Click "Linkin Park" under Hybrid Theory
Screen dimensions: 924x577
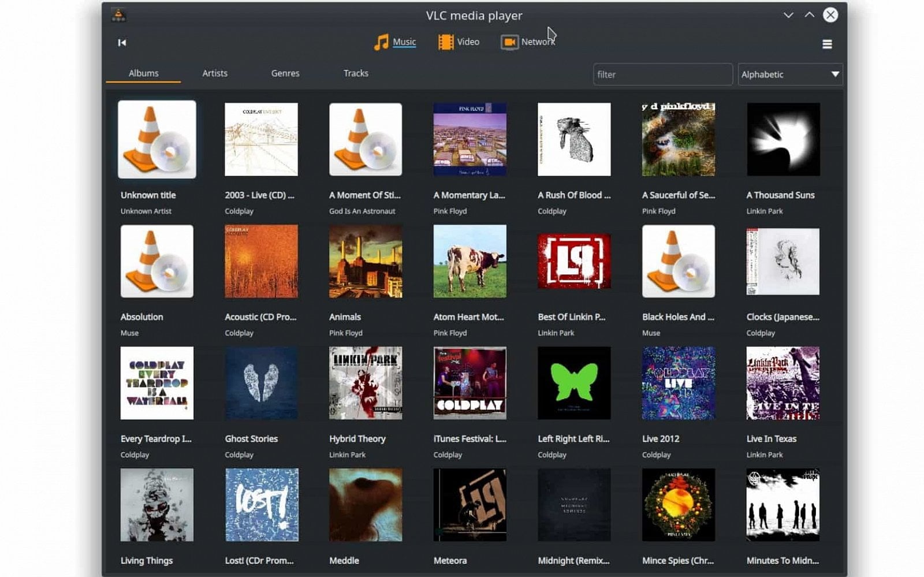tap(347, 455)
